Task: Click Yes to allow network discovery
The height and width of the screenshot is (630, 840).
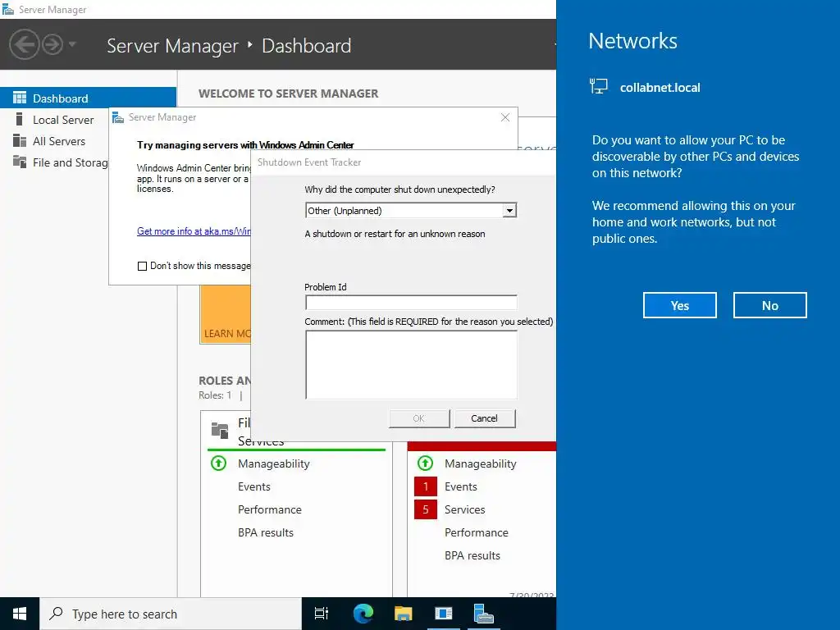Action: tap(679, 305)
